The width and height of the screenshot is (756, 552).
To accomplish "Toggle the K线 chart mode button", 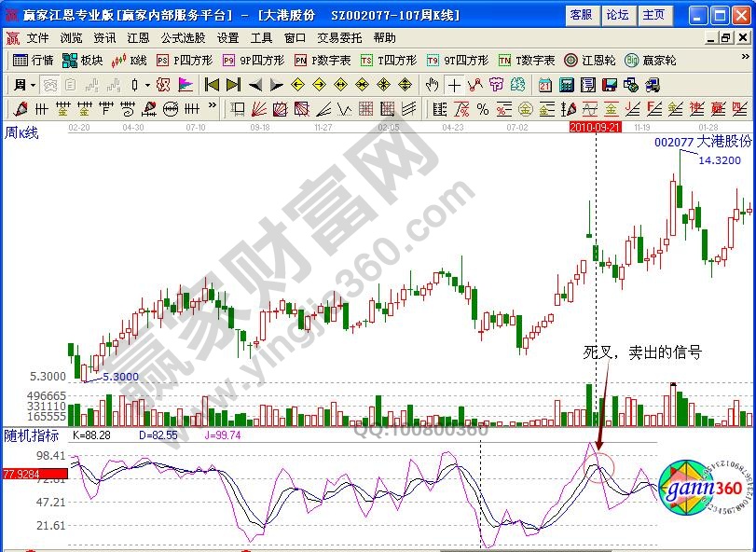I will [x=130, y=60].
